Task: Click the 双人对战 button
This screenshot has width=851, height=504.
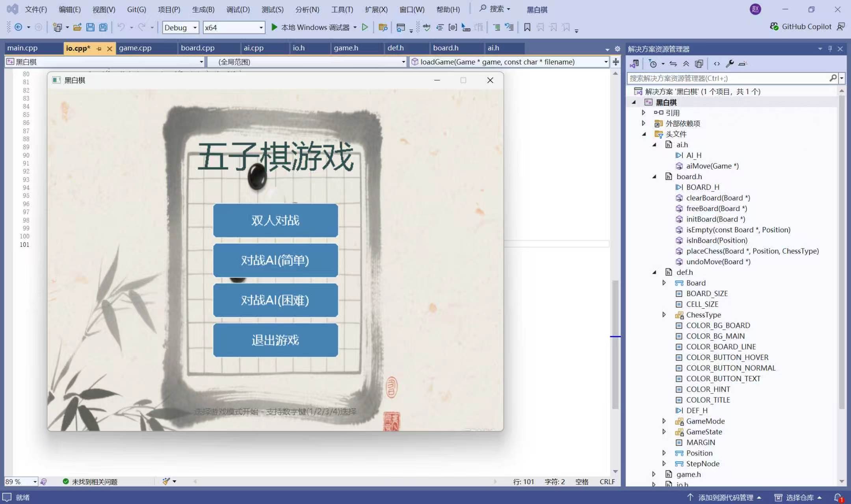Action: [275, 220]
